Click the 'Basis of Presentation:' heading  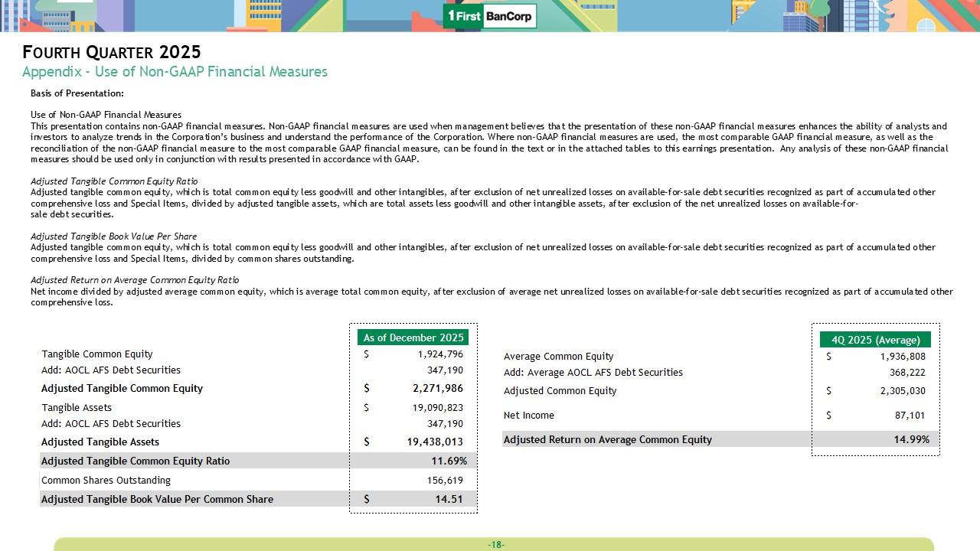(x=77, y=93)
